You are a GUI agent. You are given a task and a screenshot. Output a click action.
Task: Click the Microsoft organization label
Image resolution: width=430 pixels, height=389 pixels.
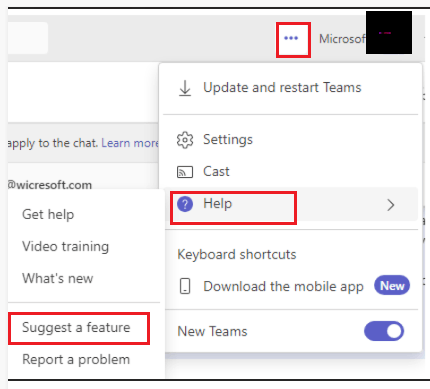click(342, 39)
